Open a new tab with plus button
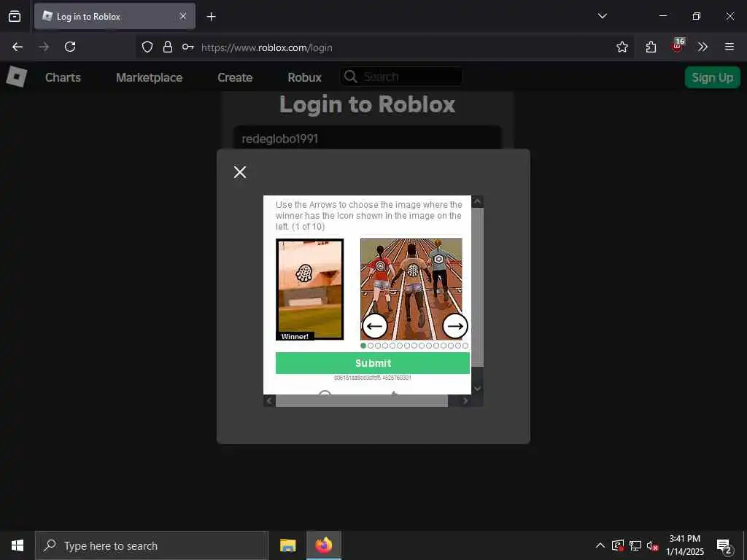The image size is (747, 560). [211, 17]
